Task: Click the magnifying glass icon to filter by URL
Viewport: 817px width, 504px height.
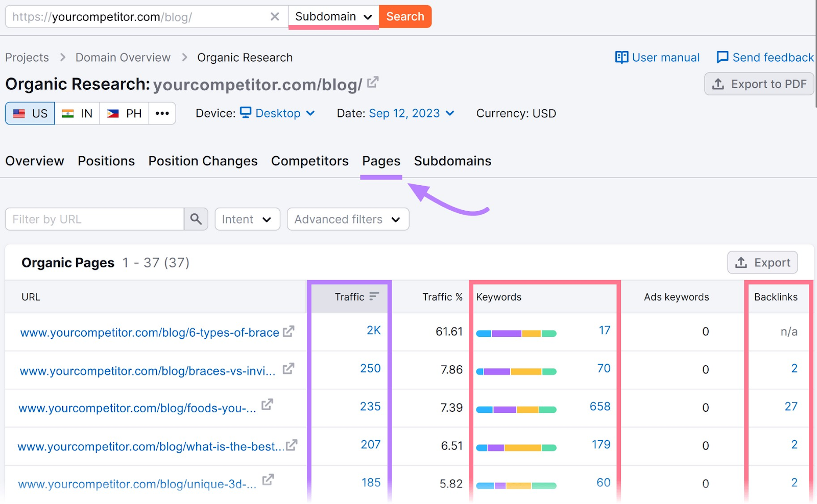Action: [x=196, y=219]
